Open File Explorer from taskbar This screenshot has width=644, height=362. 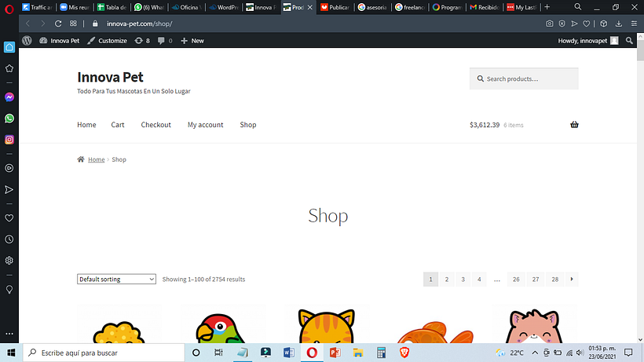click(x=358, y=353)
